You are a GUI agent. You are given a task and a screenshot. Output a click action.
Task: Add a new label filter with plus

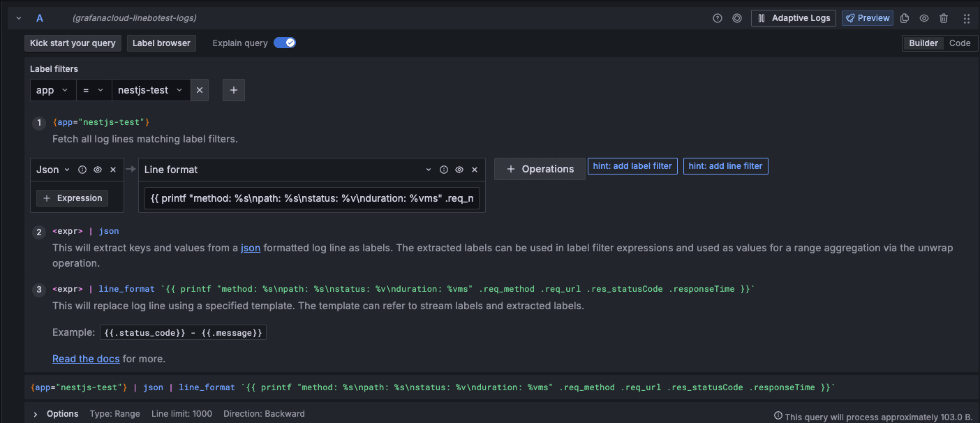[x=234, y=90]
